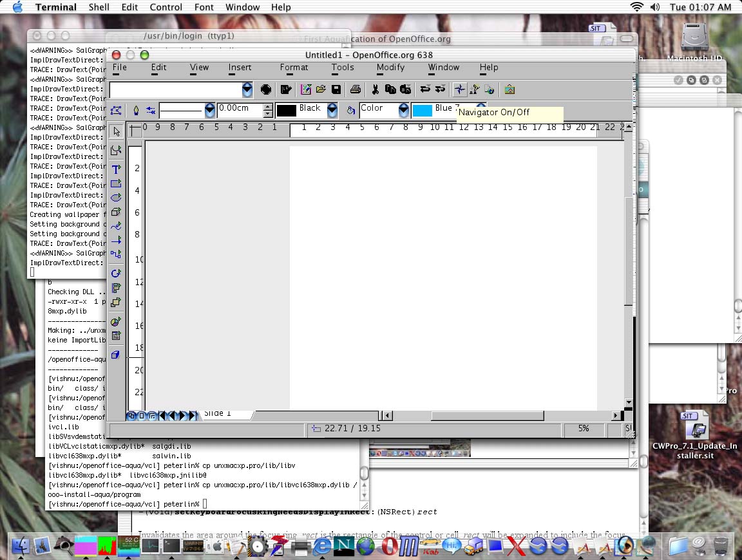The image size is (742, 560).
Task: Click the 3D Controller blue cube icon
Action: (x=115, y=355)
